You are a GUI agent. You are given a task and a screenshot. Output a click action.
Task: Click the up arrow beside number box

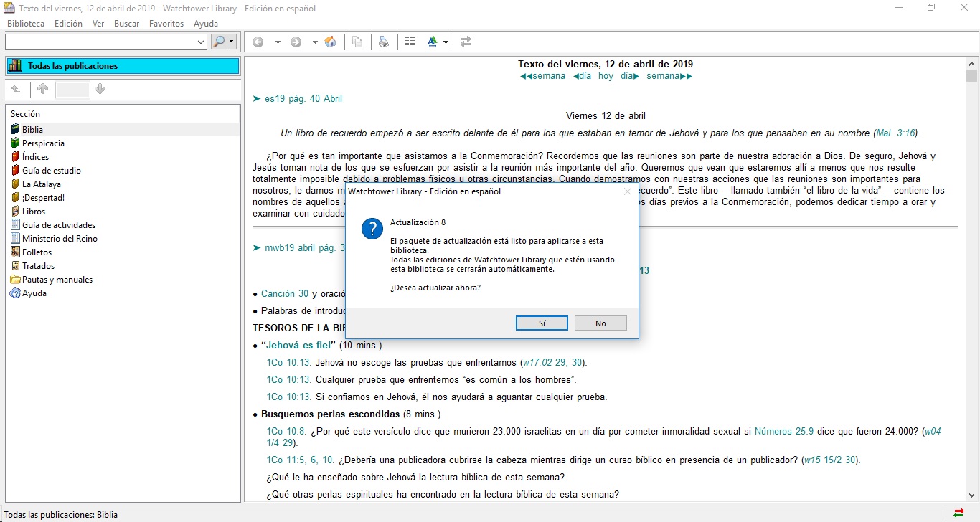tap(42, 90)
